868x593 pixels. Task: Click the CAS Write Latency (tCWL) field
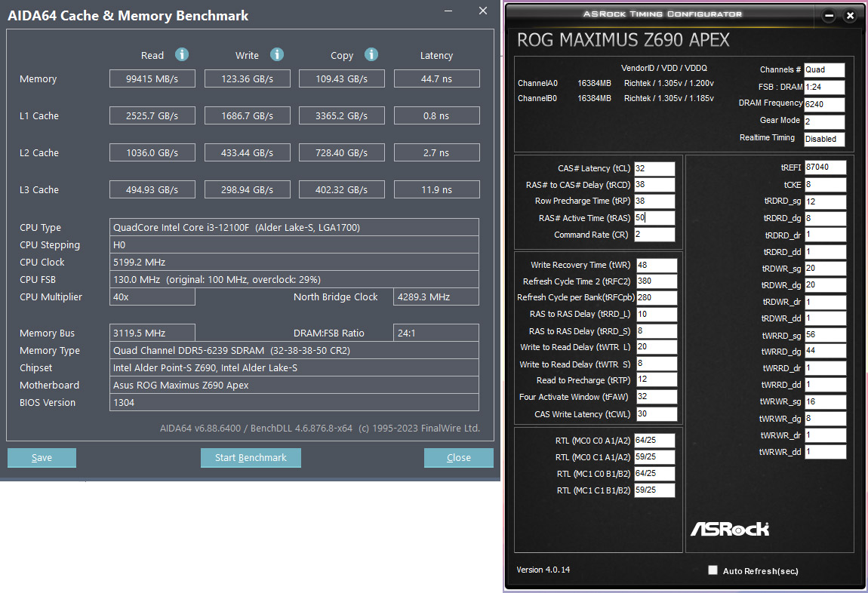coord(657,413)
